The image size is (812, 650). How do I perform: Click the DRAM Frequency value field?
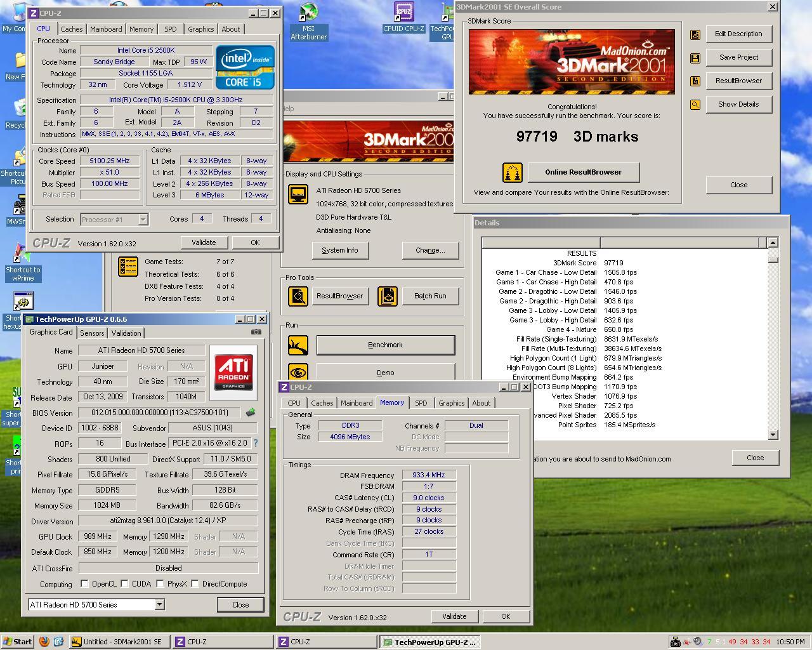click(429, 475)
